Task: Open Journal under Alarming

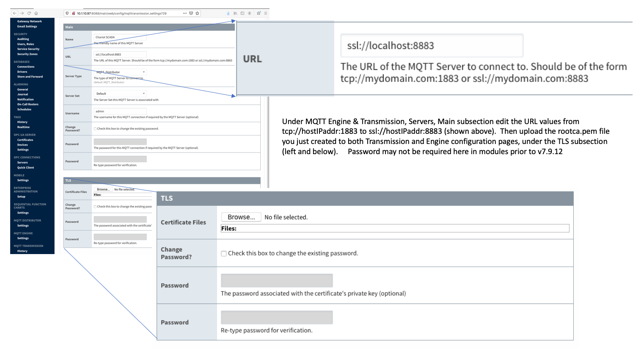Action: (23, 94)
